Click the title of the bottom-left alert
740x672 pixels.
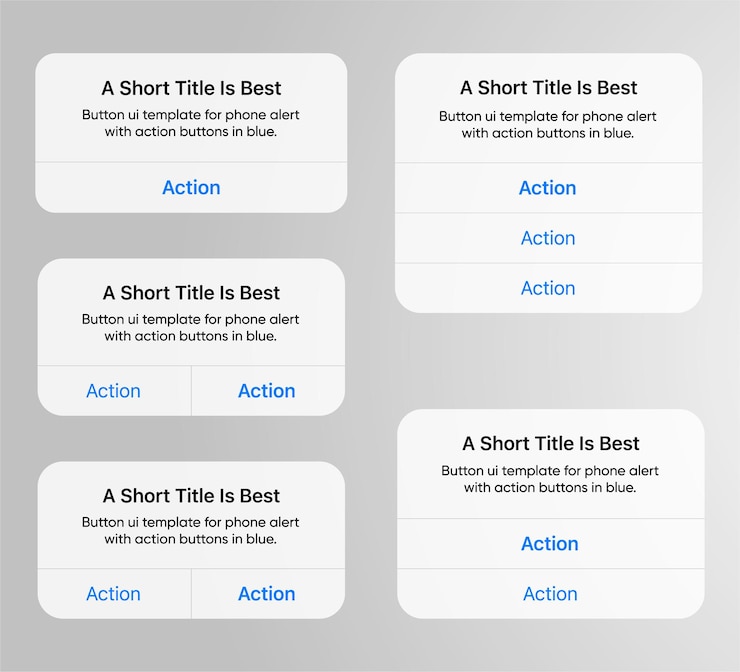click(x=191, y=496)
